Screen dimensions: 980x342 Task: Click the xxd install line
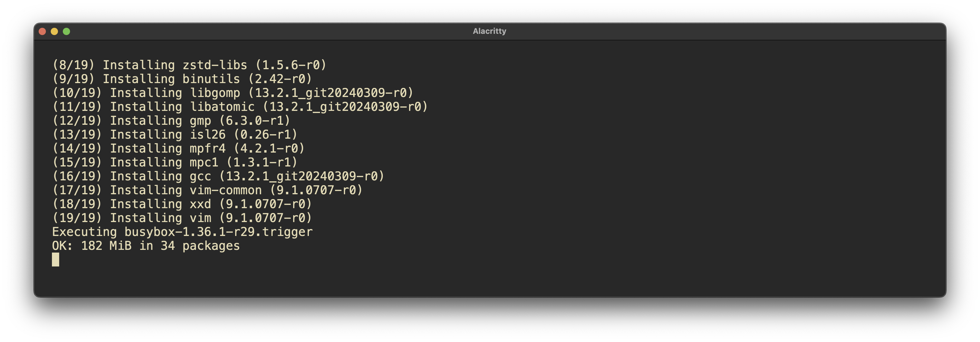click(x=182, y=204)
